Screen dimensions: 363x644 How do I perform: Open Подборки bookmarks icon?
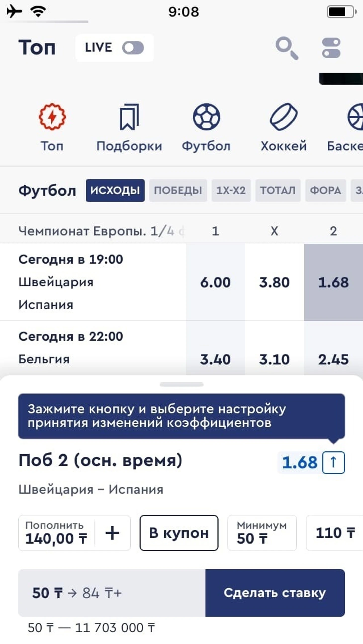click(129, 117)
